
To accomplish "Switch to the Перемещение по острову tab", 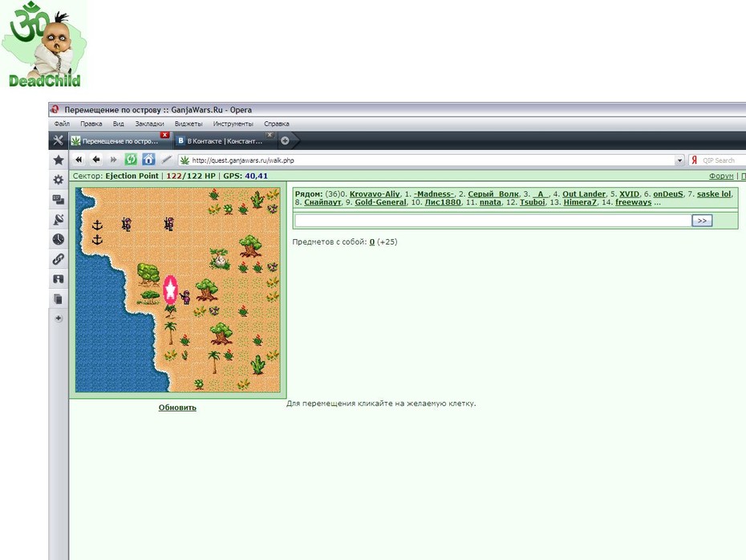I will click(x=120, y=141).
